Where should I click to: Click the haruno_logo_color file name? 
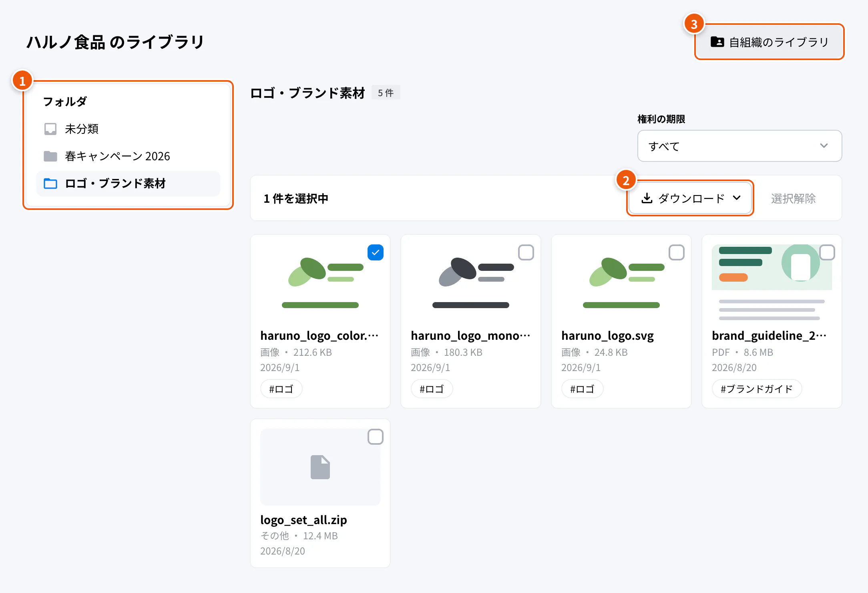[319, 335]
